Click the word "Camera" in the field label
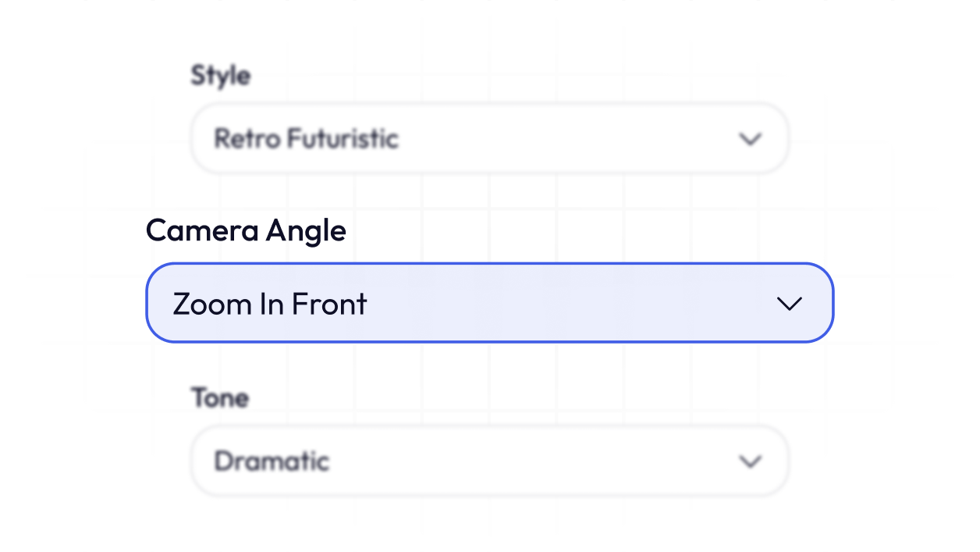This screenshot has height=552, width=980. pyautogui.click(x=201, y=230)
